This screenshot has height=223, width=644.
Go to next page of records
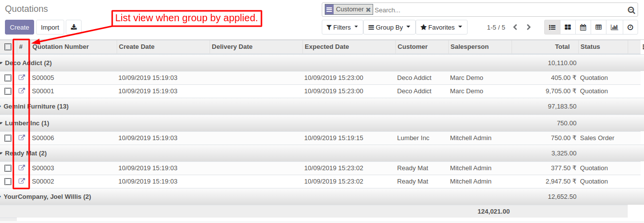click(x=529, y=28)
